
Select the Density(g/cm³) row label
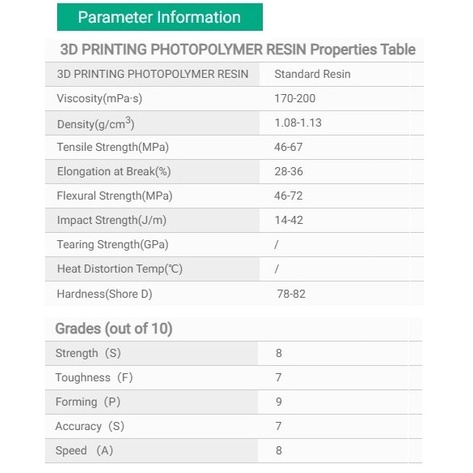coord(96,123)
